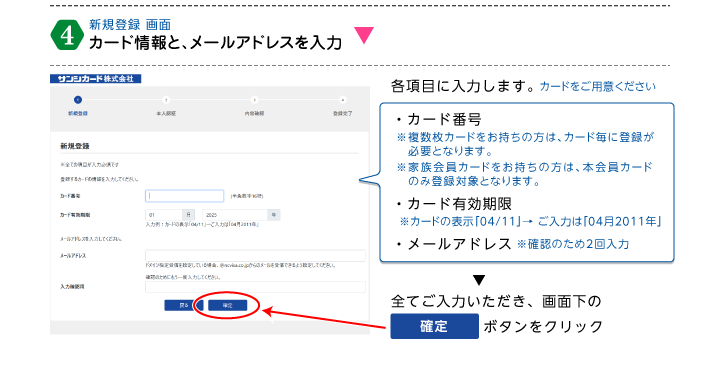This screenshot has height=366, width=720.
Task: Select step 3 circle 内容確認 in progress bar
Action: [x=254, y=100]
